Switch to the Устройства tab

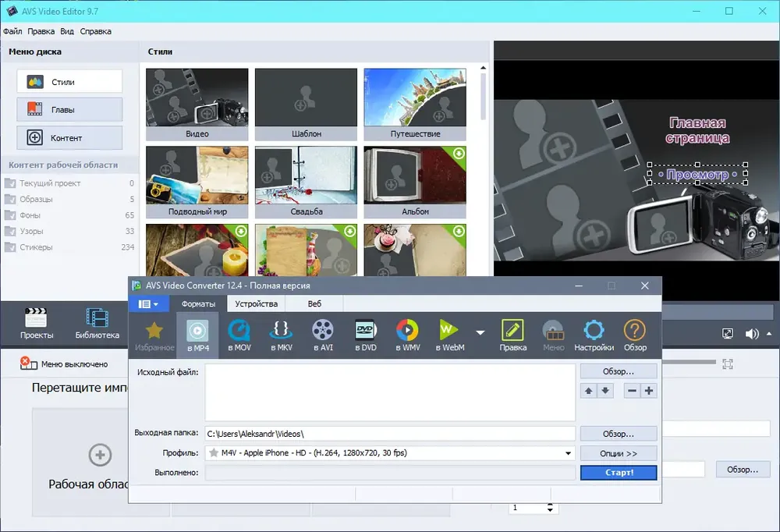(x=256, y=303)
